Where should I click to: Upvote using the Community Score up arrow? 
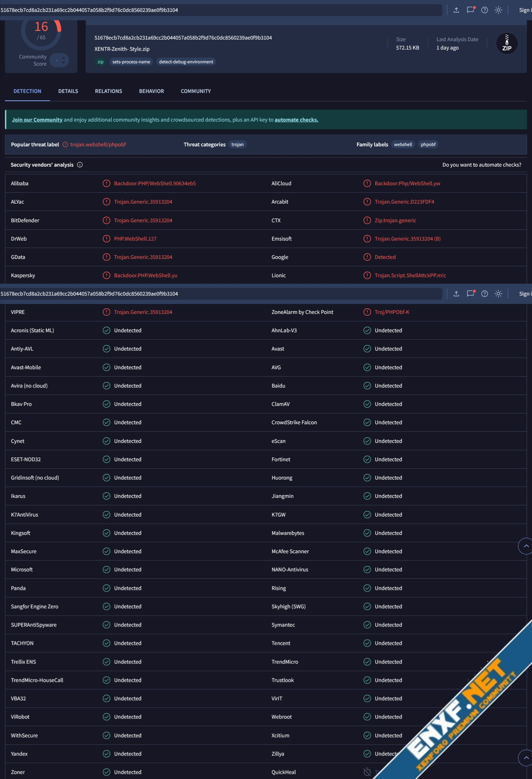coord(63,58)
